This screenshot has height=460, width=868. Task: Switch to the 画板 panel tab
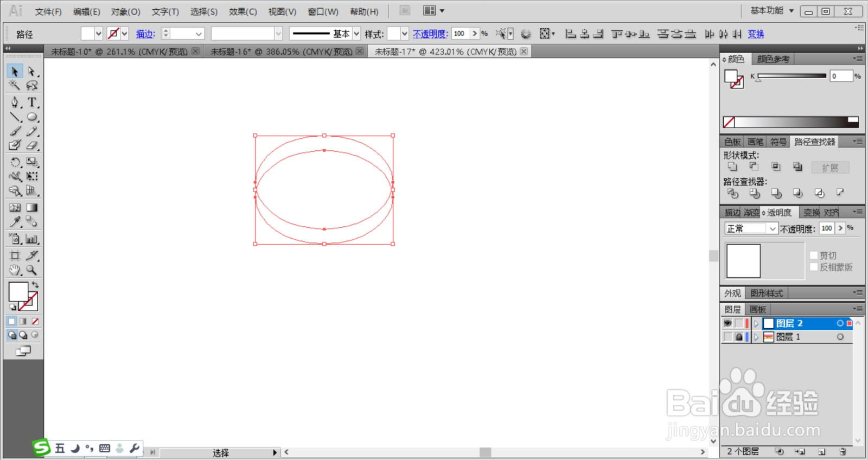757,309
